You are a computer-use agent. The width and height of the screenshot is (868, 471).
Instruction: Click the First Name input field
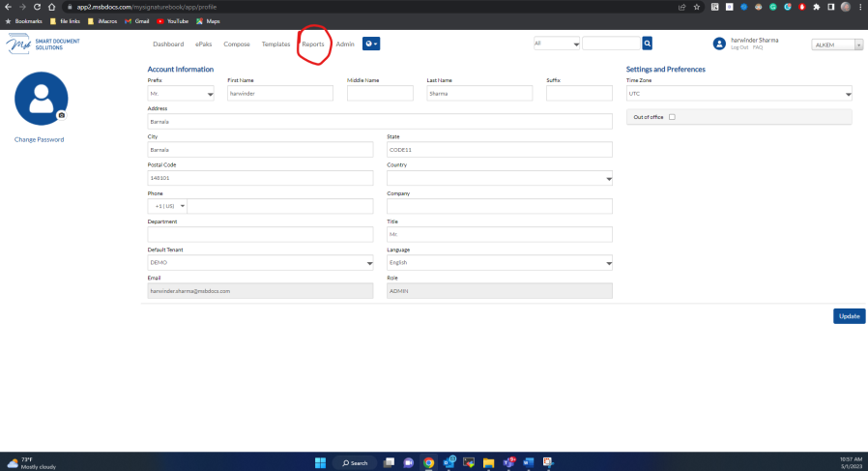tap(280, 94)
